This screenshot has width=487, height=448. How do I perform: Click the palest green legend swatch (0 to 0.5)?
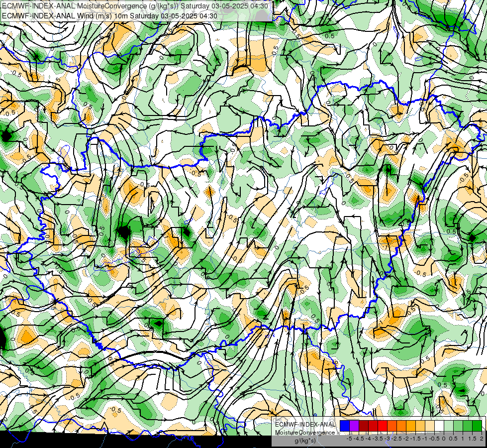[449, 426]
